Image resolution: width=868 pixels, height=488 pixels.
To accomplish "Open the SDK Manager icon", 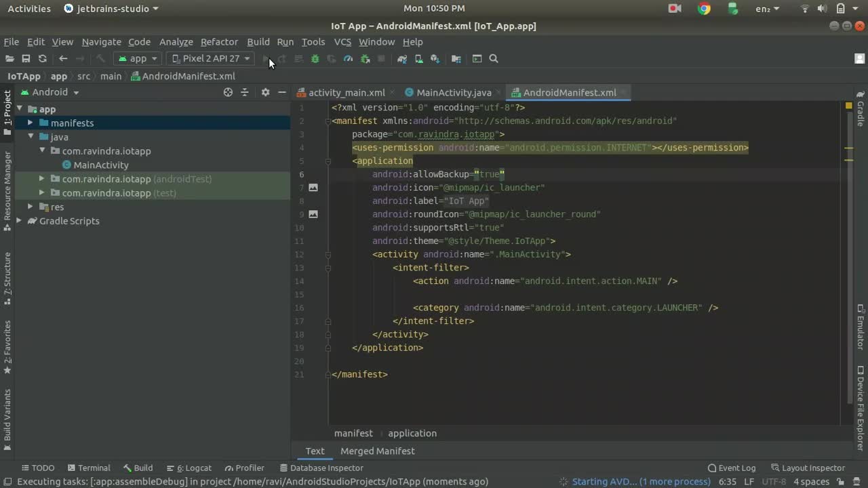I will tap(435, 59).
